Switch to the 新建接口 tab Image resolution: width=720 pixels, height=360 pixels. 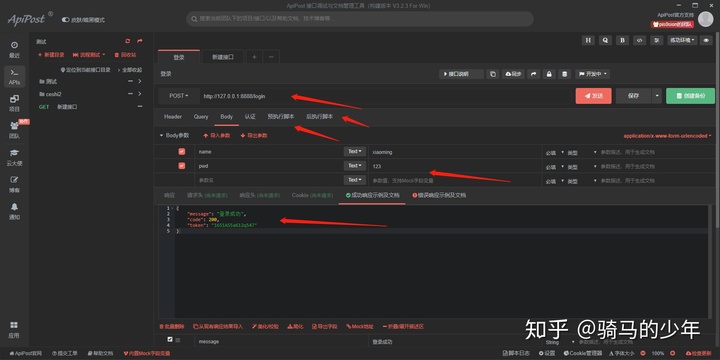[x=223, y=57]
